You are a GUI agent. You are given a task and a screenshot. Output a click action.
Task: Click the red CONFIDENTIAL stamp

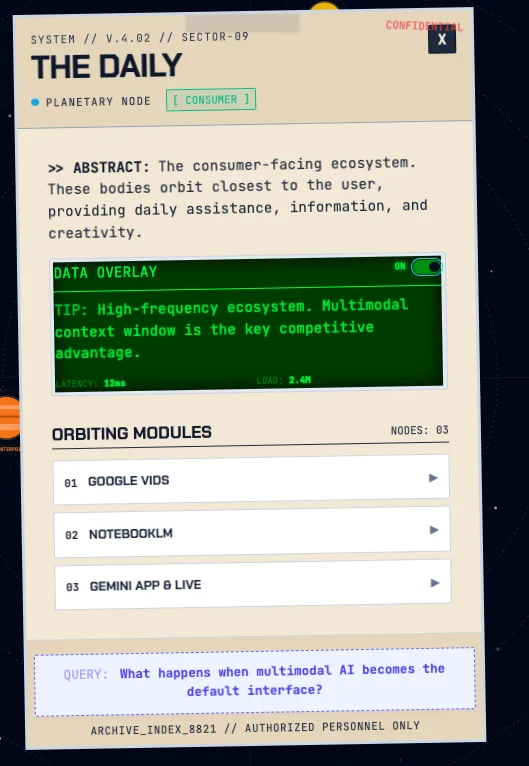[x=424, y=26]
